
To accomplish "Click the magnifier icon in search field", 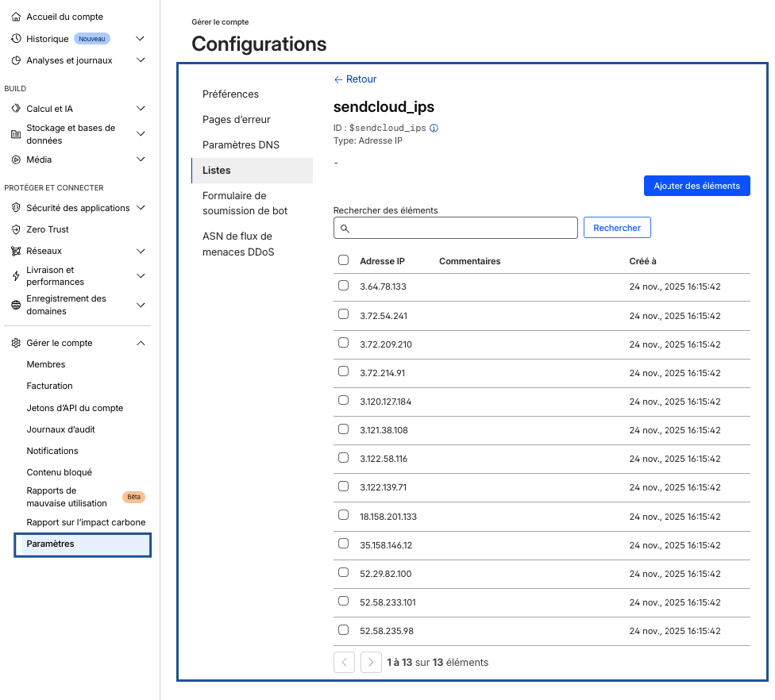I will pyautogui.click(x=345, y=229).
